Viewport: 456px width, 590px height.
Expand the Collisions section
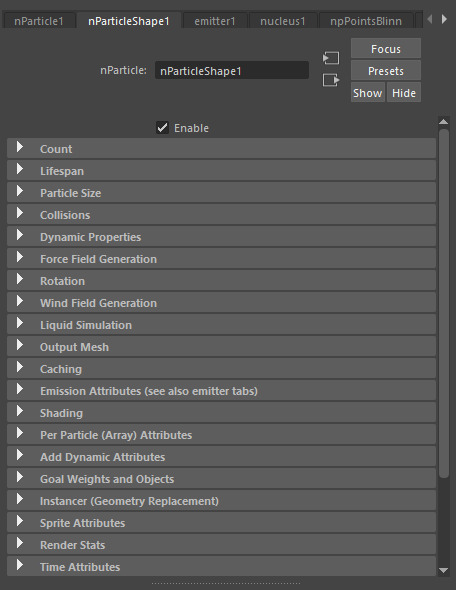tap(221, 214)
